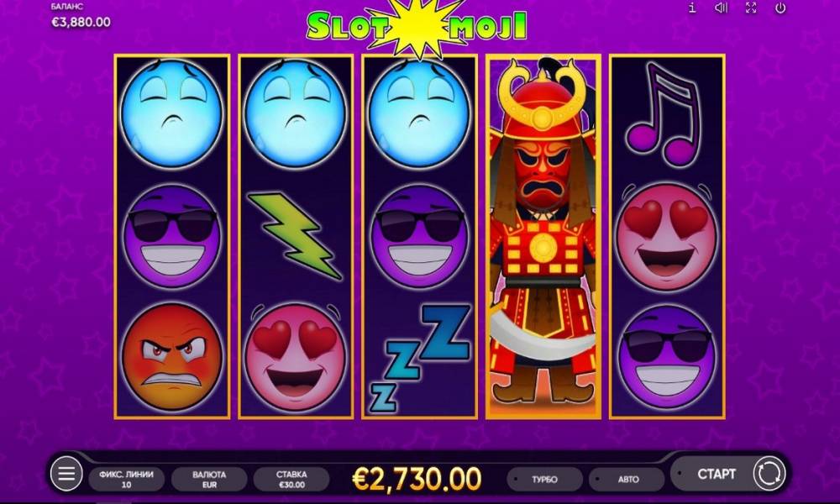Open the Ставка bet selector

(x=291, y=479)
